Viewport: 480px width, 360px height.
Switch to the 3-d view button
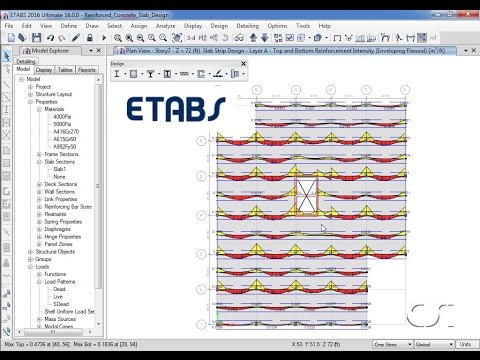click(191, 38)
